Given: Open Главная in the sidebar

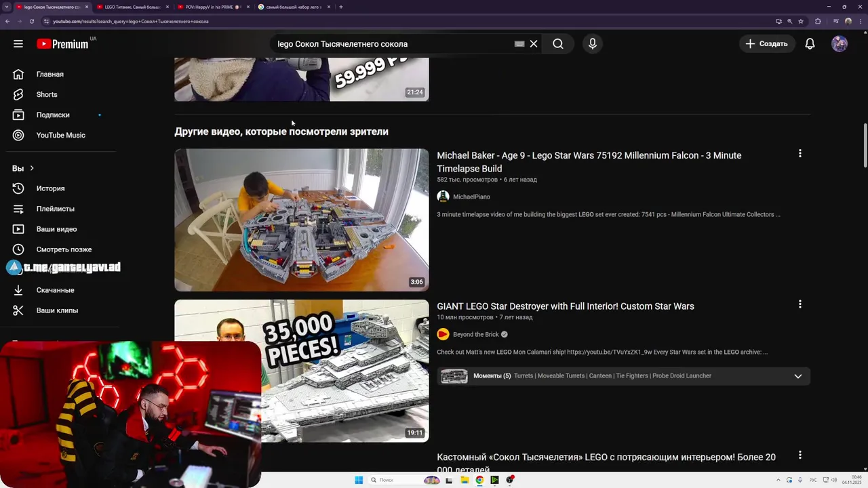Looking at the screenshot, I should pos(50,74).
